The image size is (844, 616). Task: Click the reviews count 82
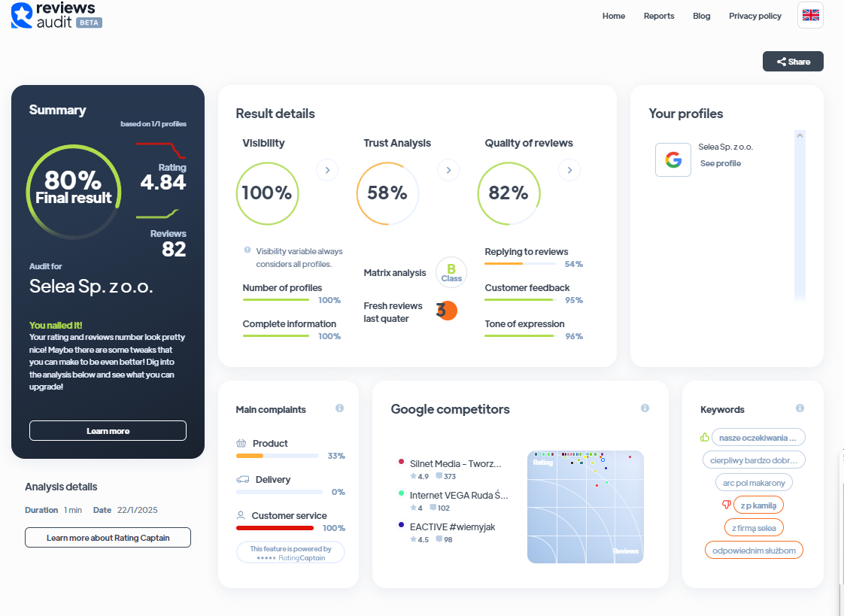tap(174, 249)
